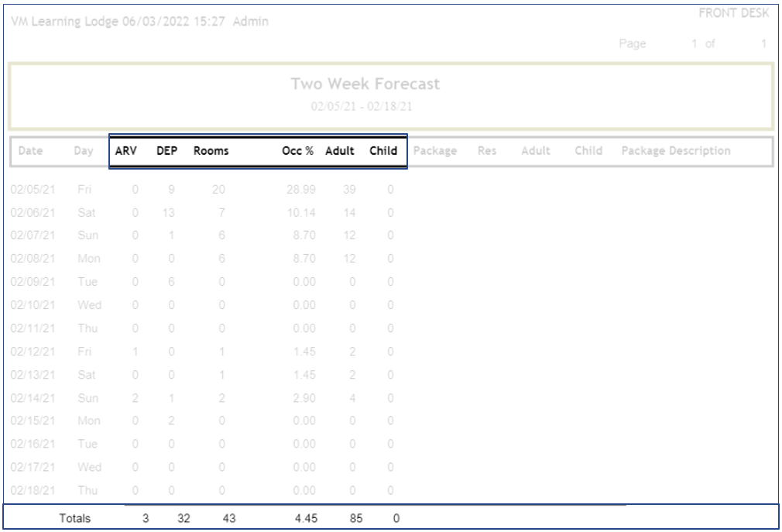This screenshot has height=532, width=782.
Task: Select the 02/05/21 date row entry
Action: pos(31,190)
